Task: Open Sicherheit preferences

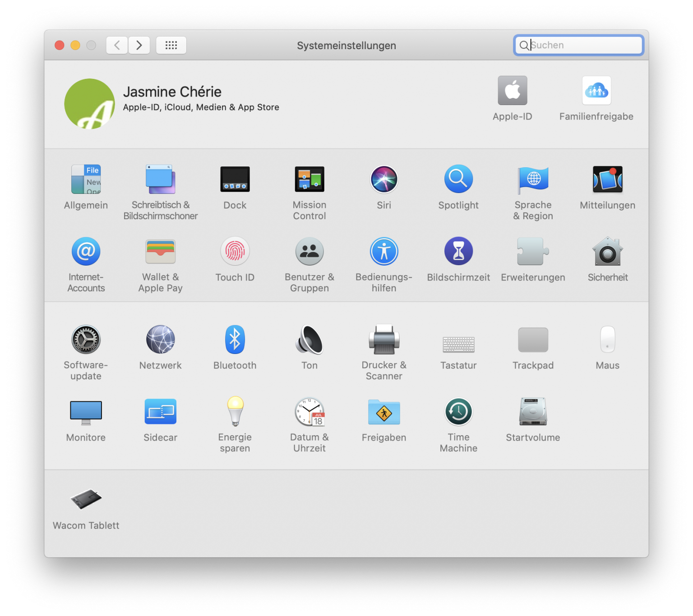Action: tap(607, 252)
